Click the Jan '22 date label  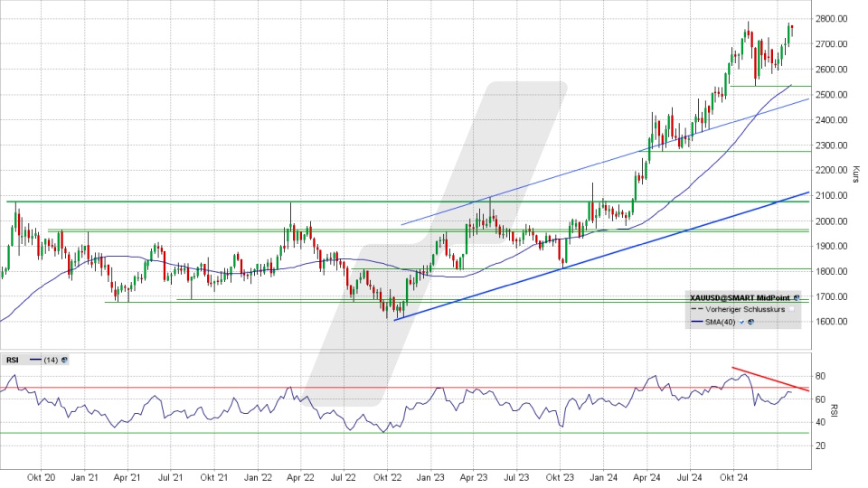tap(258, 477)
